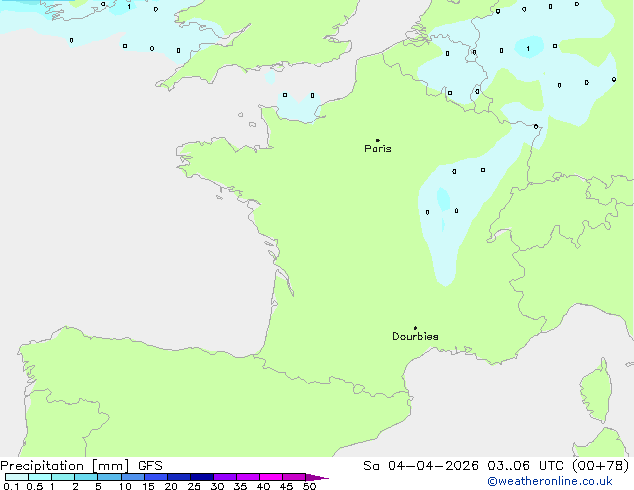
Task: Click the legend tick label '25'
Action: tap(194, 486)
